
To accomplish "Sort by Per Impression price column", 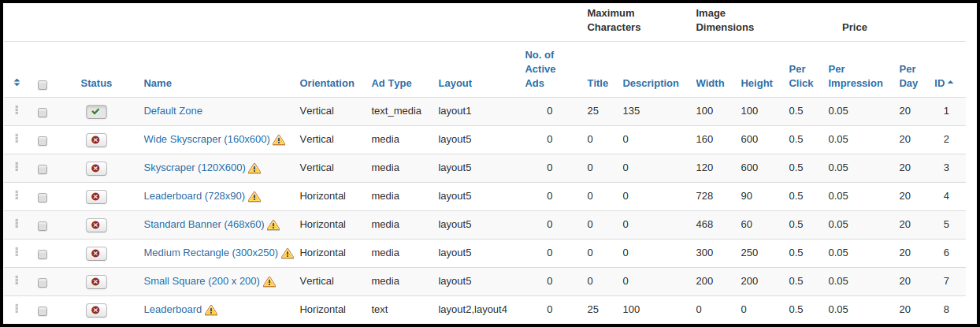I will 855,76.
